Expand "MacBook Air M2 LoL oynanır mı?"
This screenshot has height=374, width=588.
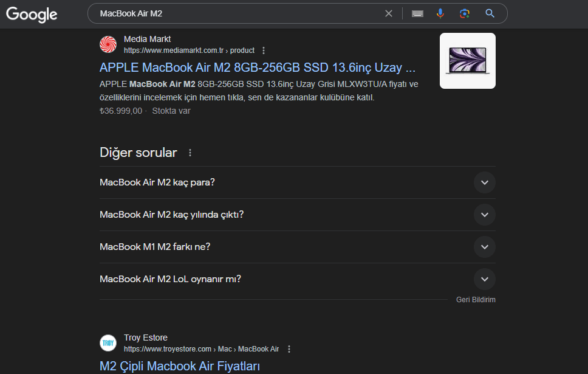point(484,279)
